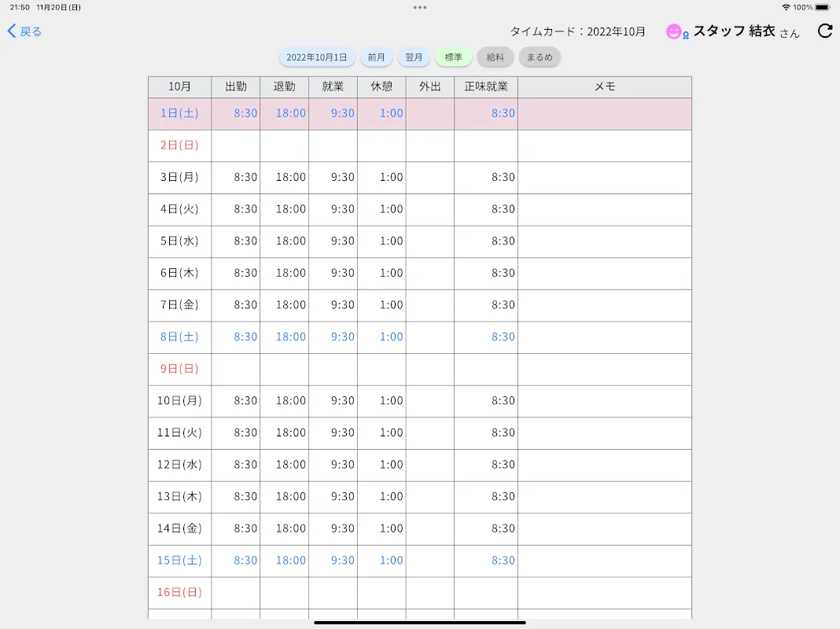Click the メモ cell for 1日(土)
840x629 pixels.
[605, 113]
